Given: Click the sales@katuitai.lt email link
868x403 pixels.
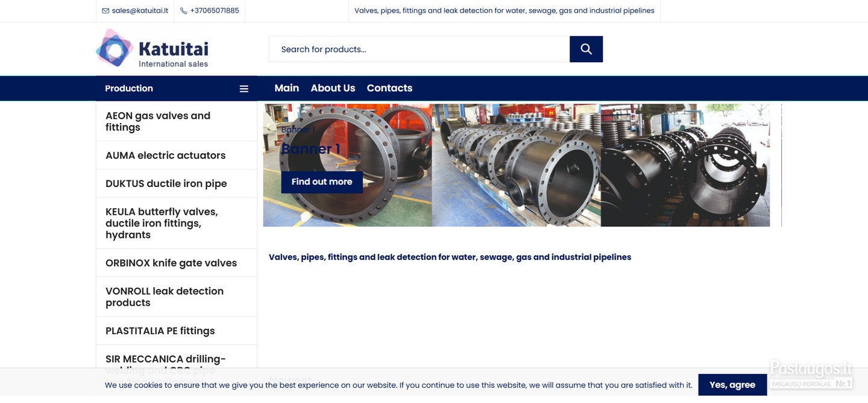Looking at the screenshot, I should point(140,11).
